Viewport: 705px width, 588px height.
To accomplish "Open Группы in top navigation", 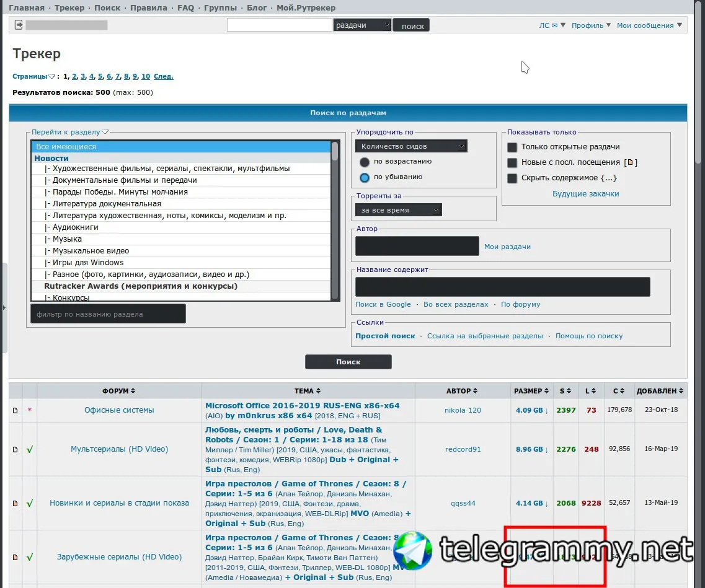I will 220,7.
